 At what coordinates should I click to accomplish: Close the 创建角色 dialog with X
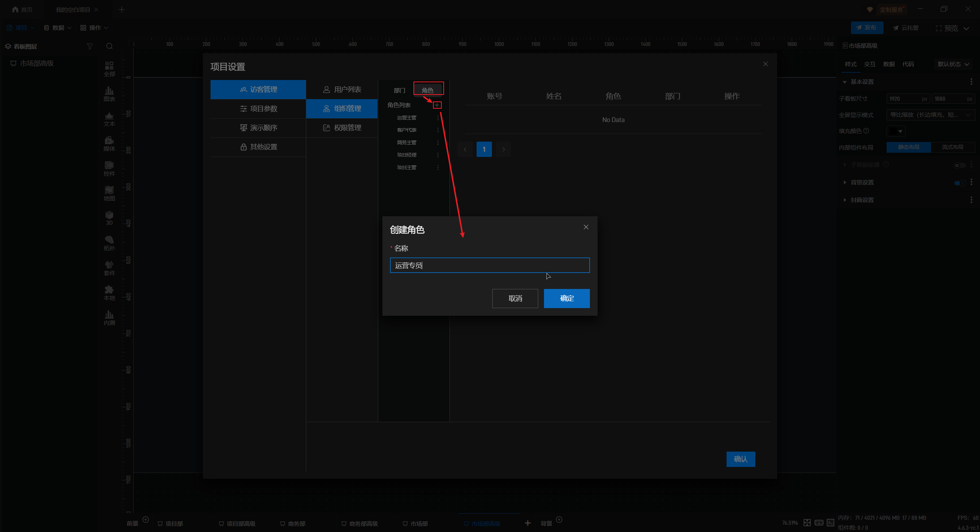tap(586, 227)
